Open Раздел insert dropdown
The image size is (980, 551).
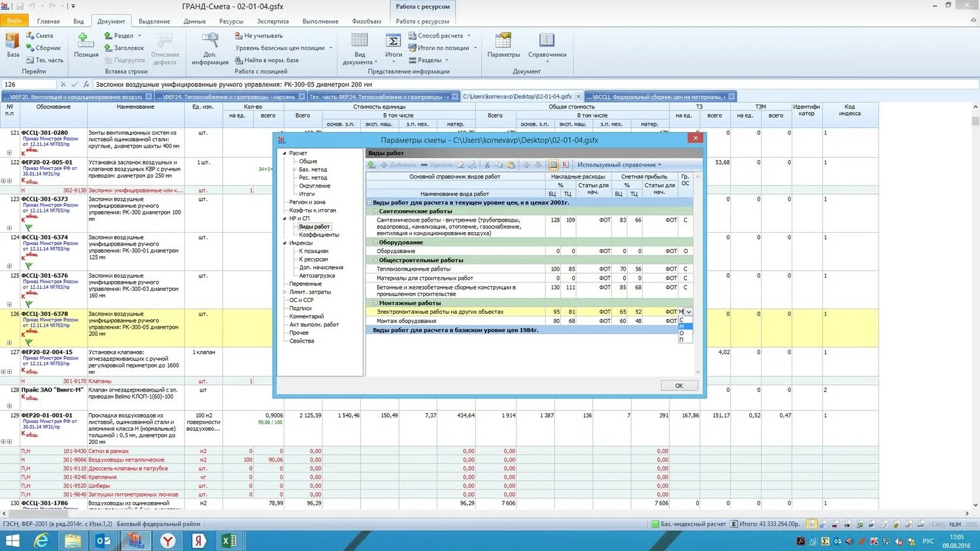coord(123,36)
